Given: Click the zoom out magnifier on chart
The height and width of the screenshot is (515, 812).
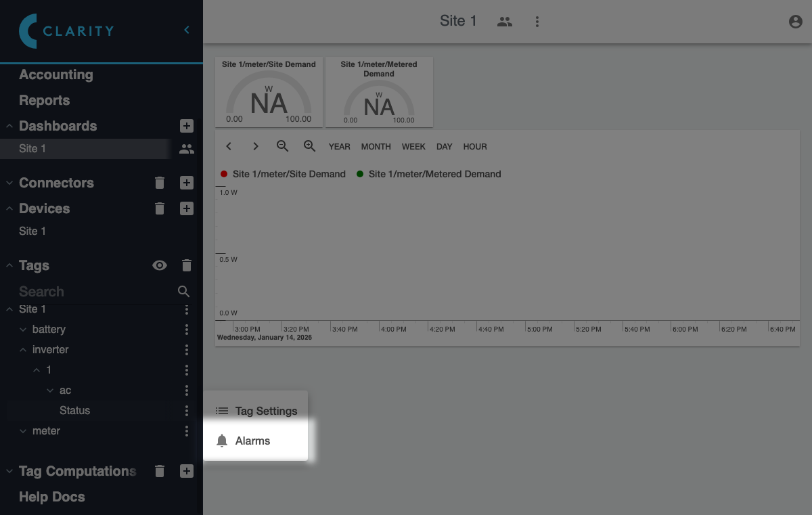Looking at the screenshot, I should pyautogui.click(x=283, y=146).
